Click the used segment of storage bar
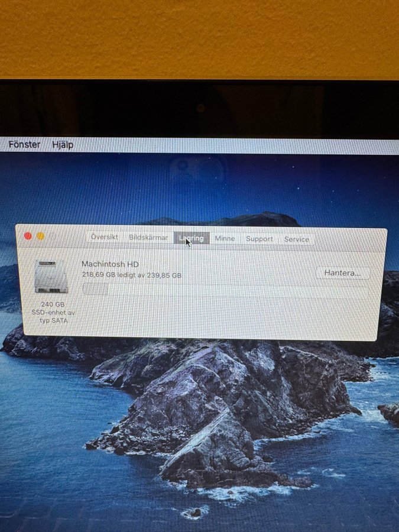 95,289
